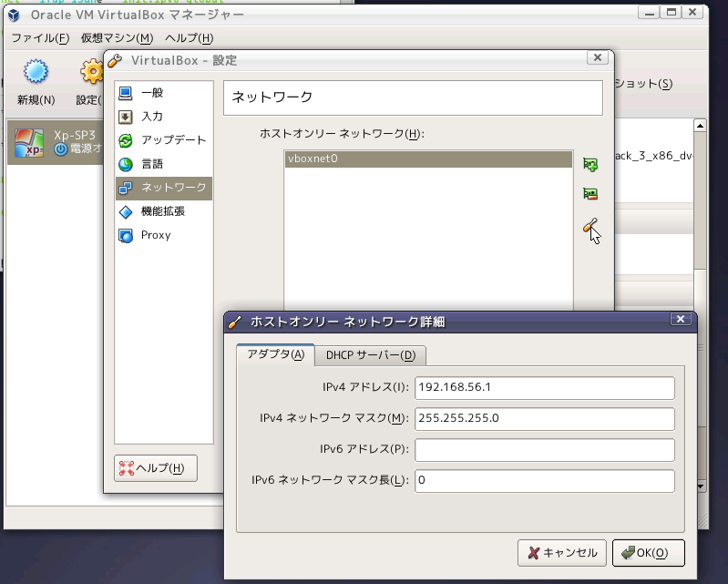
Task: Click the remove host-only network icon
Action: click(590, 194)
